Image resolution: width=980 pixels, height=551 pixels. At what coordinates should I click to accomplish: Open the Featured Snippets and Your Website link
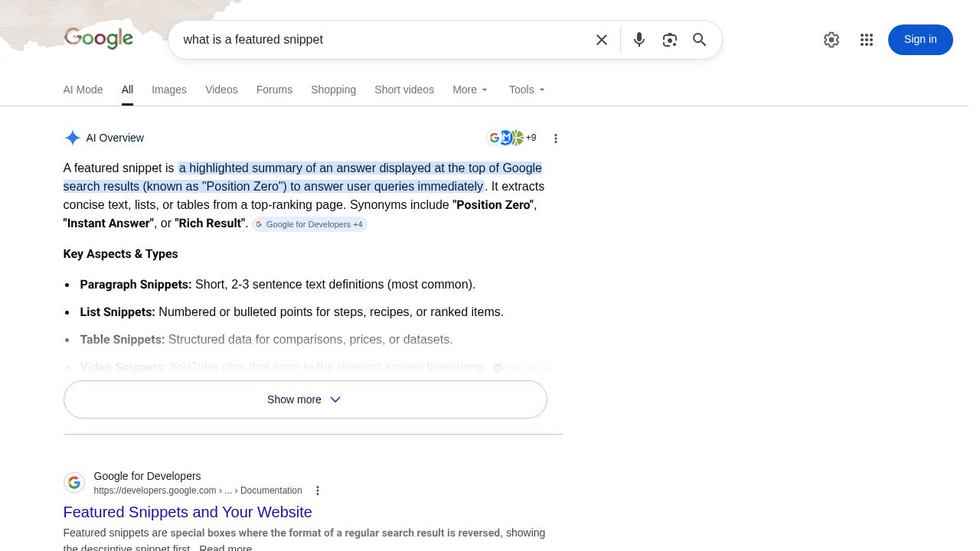coord(187,512)
